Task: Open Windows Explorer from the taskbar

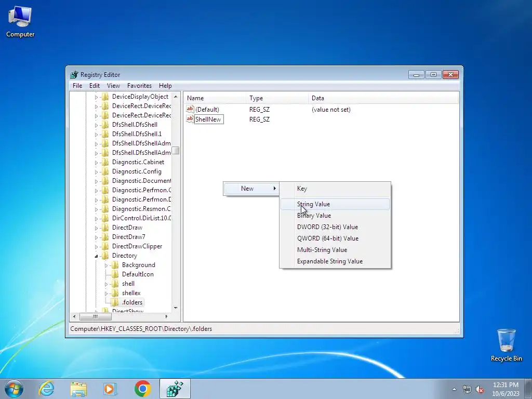Action: [x=78, y=389]
